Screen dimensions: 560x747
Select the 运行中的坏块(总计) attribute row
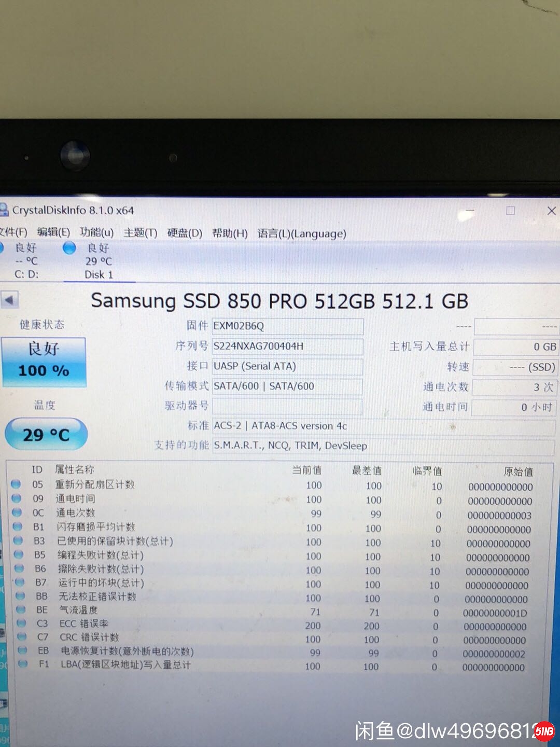click(280, 584)
